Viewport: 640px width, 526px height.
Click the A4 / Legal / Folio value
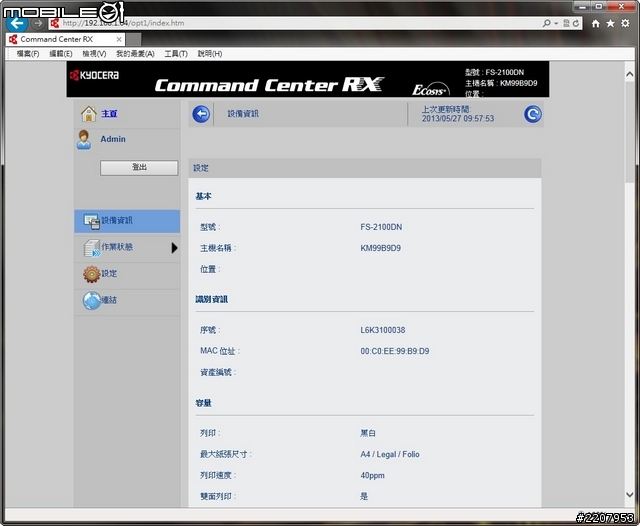click(x=389, y=454)
